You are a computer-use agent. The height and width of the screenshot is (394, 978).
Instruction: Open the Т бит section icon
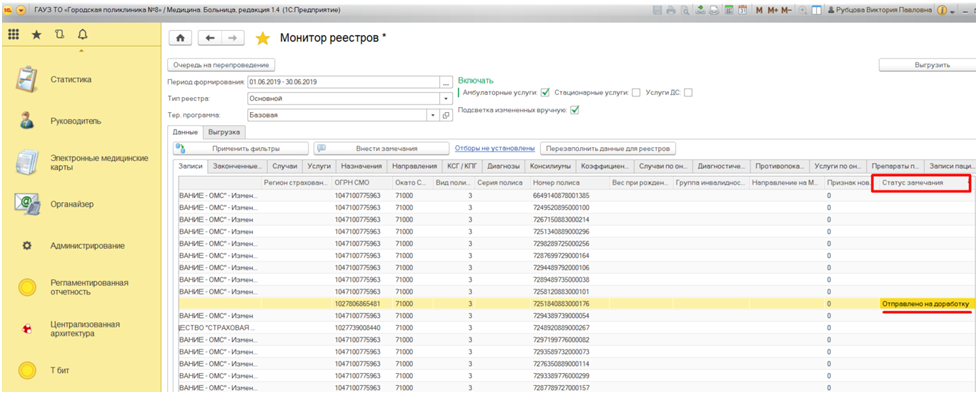[26, 371]
